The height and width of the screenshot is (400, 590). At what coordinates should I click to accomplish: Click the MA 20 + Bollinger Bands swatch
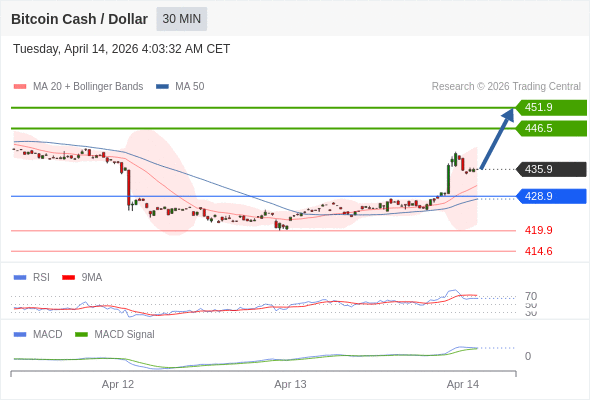20,87
